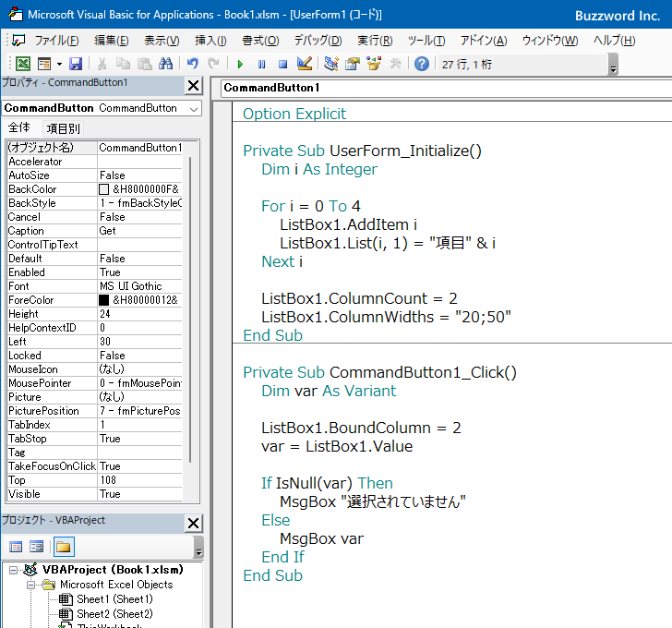
Task: Open the 書式(O) menu
Action: tap(260, 41)
